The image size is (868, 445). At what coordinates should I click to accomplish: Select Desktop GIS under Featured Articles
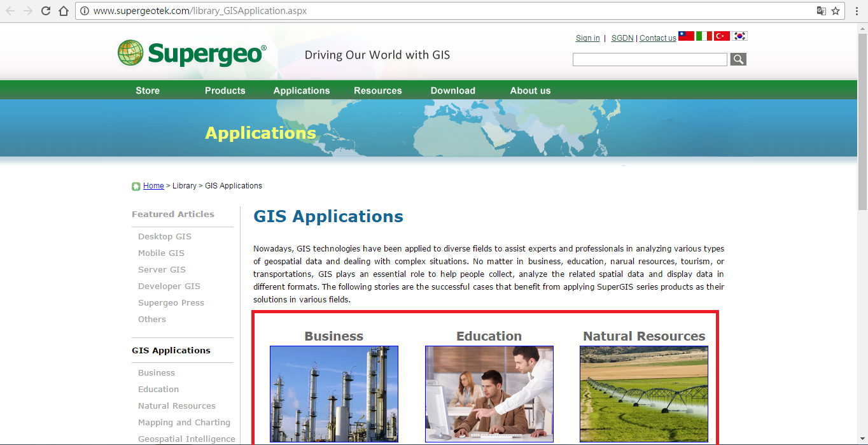164,236
